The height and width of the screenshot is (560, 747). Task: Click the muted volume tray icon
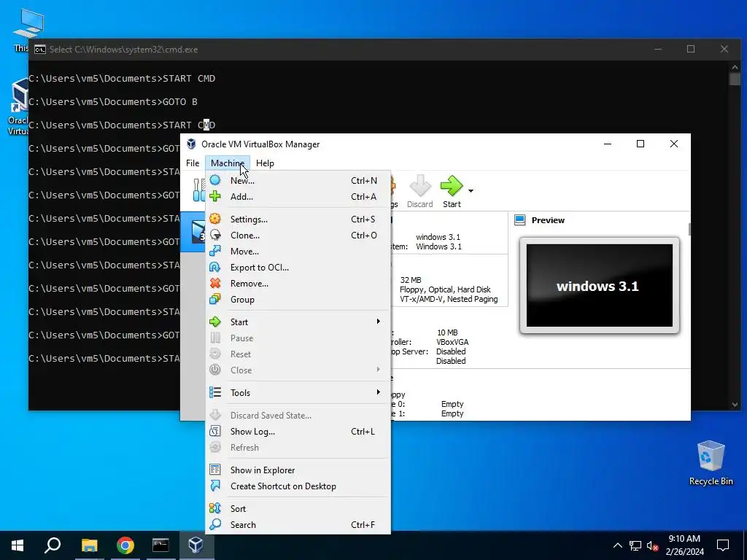click(x=652, y=545)
